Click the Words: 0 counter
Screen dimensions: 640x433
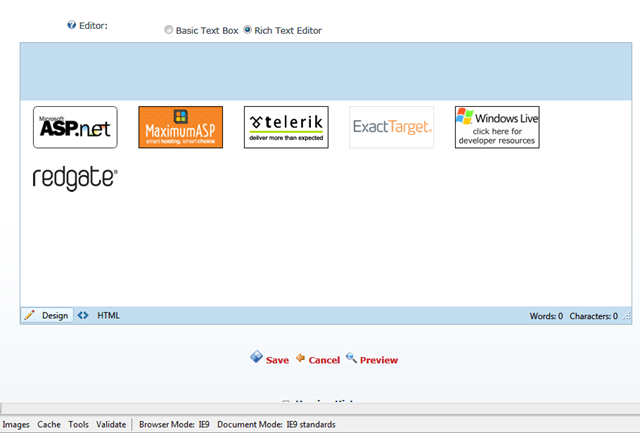(x=546, y=316)
